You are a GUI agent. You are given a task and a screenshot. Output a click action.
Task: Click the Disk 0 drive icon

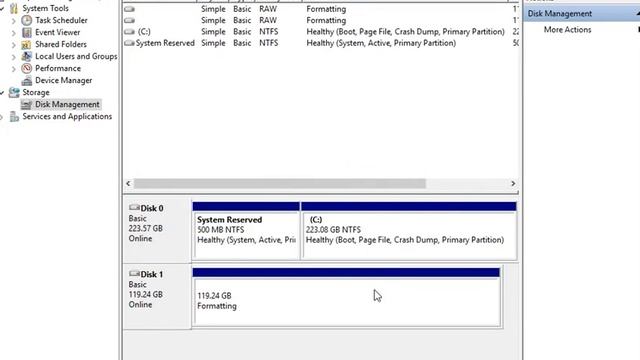134,208
